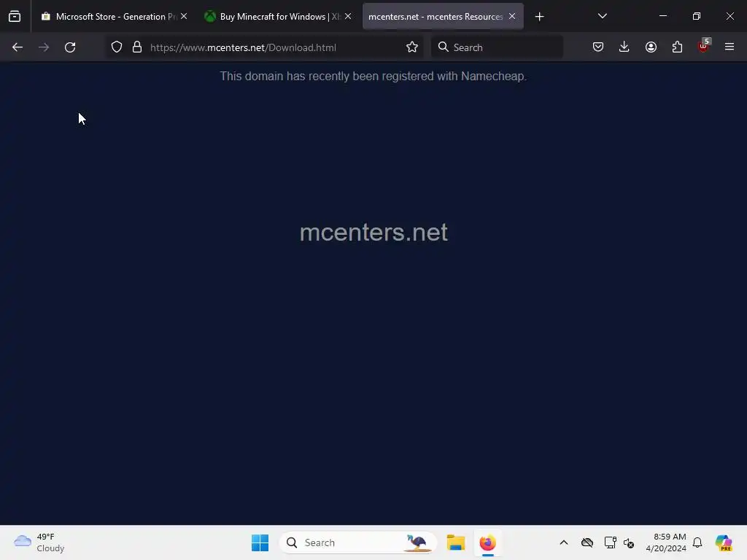List all tabs dropdown arrow
This screenshot has height=560, width=747.
coord(602,16)
